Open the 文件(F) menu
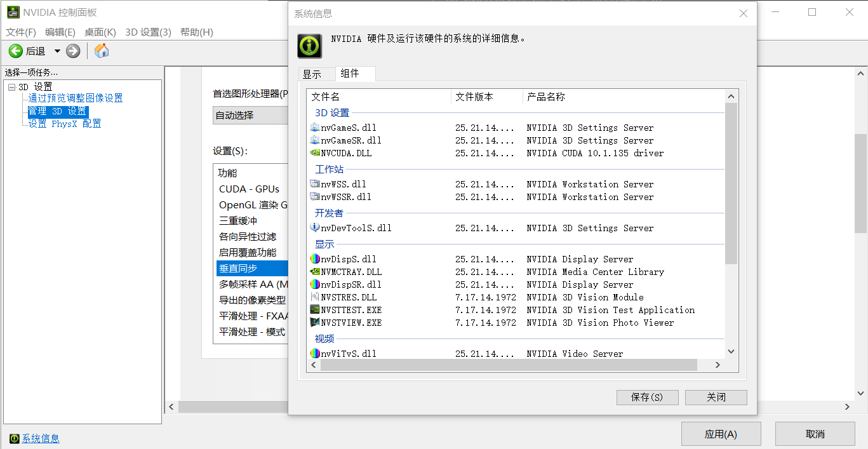 coord(21,32)
